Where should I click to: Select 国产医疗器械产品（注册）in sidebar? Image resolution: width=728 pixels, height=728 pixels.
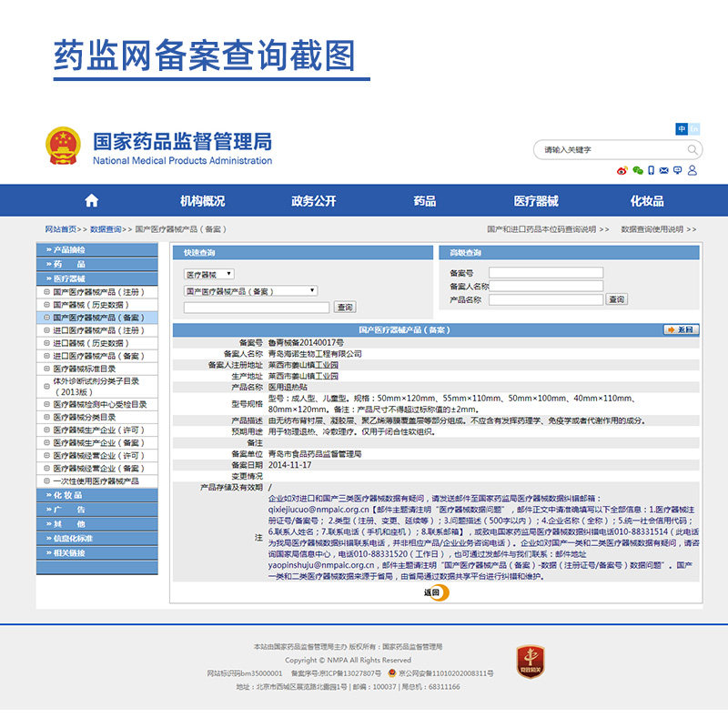[97, 292]
